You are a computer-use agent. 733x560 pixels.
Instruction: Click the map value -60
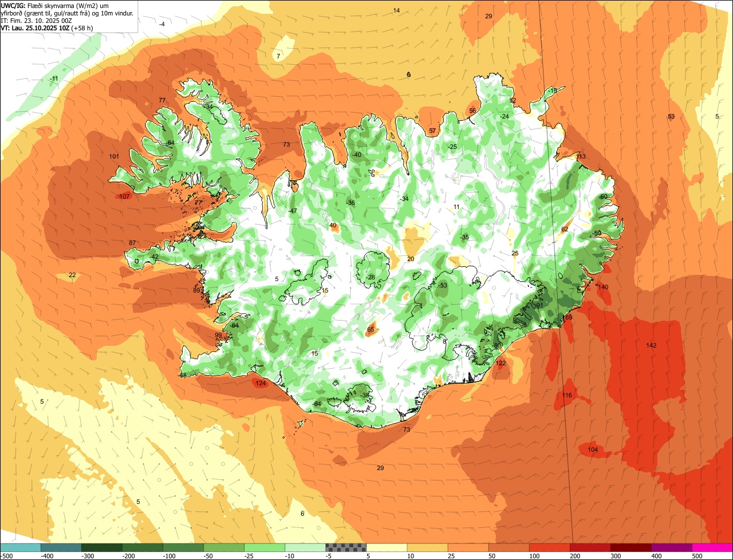602,197
